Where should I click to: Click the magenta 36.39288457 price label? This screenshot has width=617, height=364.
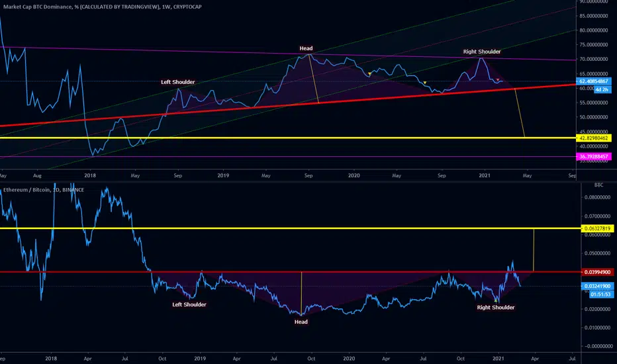coord(594,157)
